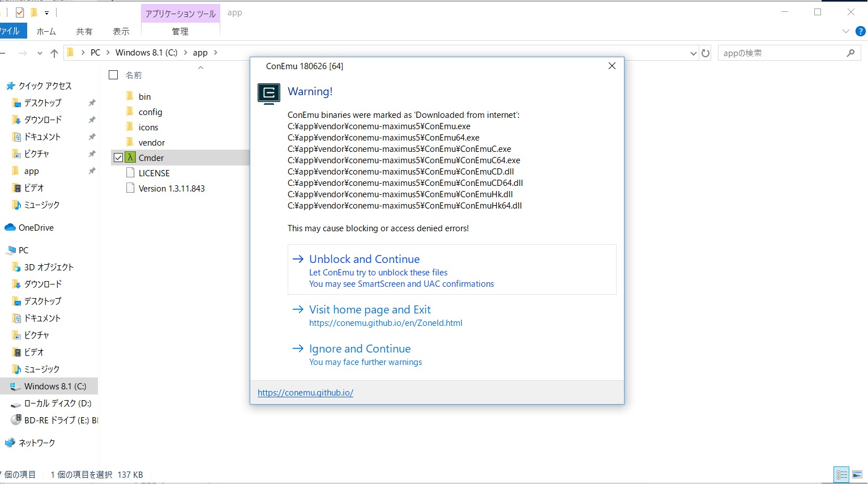Open the 管理 ribbon tab
This screenshot has height=484, width=868.
pyautogui.click(x=180, y=32)
